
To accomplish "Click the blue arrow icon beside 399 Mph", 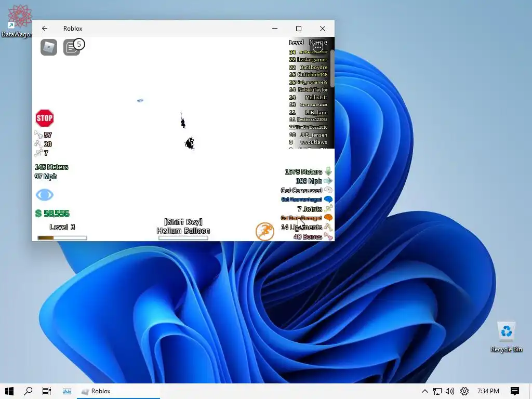I will click(x=328, y=181).
